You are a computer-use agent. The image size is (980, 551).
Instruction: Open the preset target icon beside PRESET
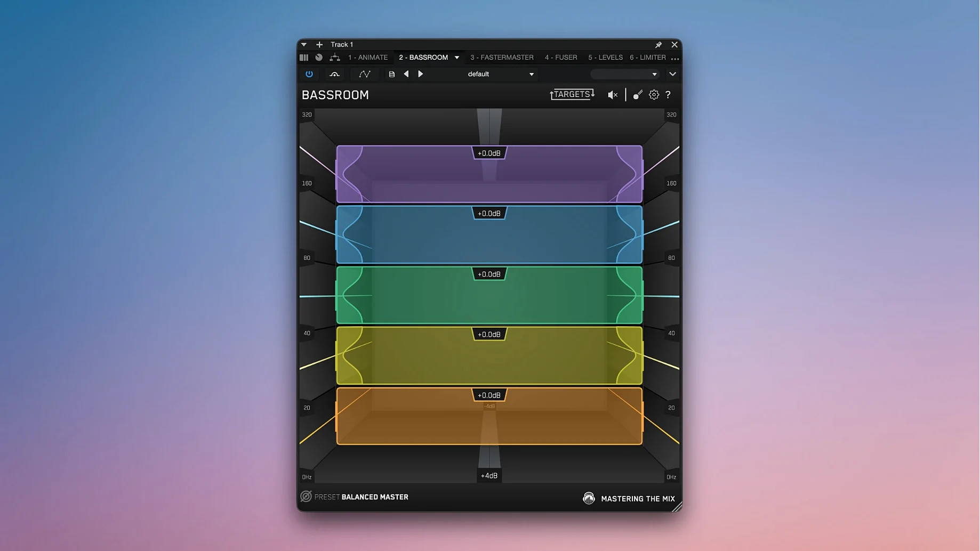point(306,497)
